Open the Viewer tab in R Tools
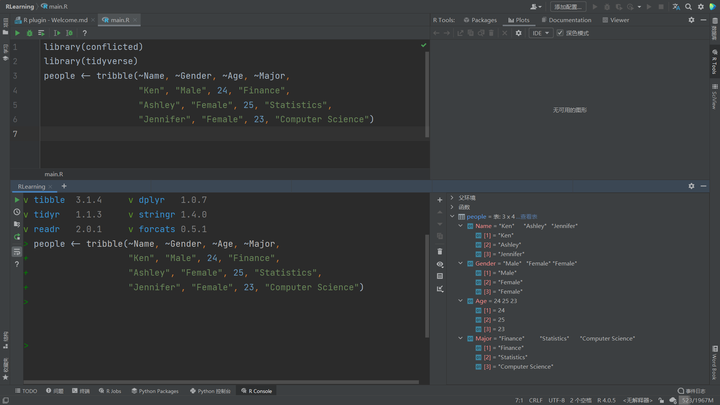Screen dimensions: 720x405 [x=616, y=20]
